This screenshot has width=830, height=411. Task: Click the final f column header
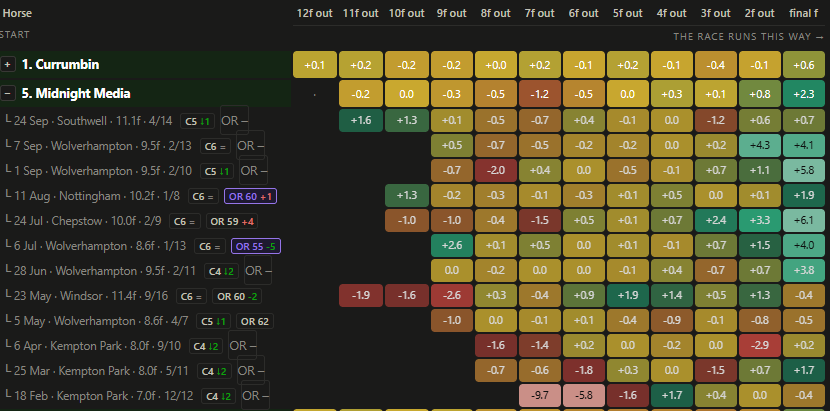pos(804,13)
